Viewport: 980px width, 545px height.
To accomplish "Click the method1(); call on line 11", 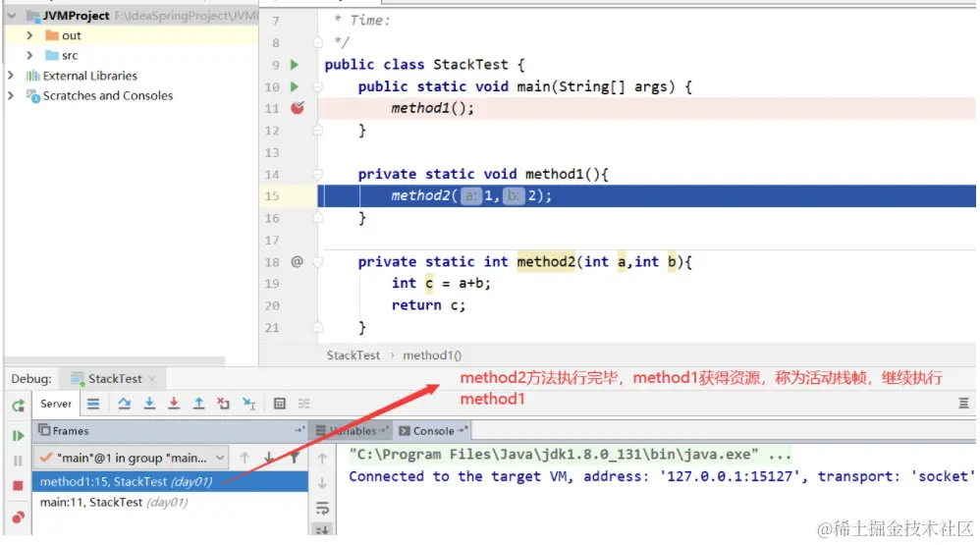I will (432, 108).
